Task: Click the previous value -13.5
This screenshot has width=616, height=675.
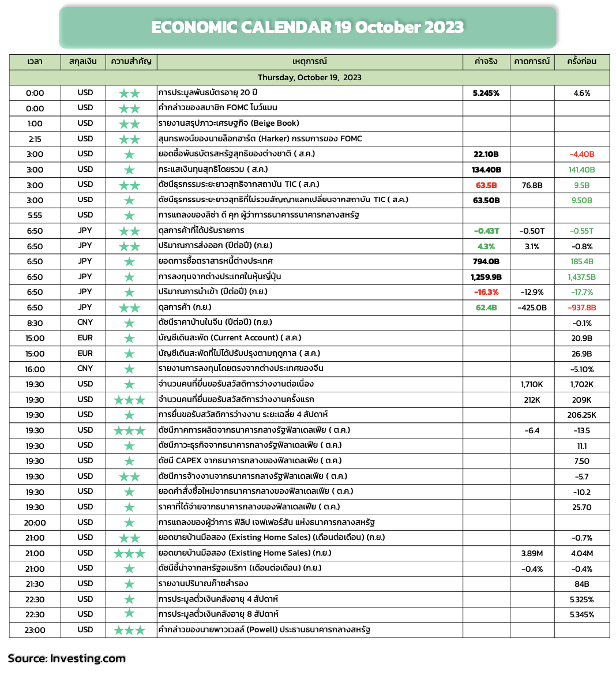Action: 582,431
